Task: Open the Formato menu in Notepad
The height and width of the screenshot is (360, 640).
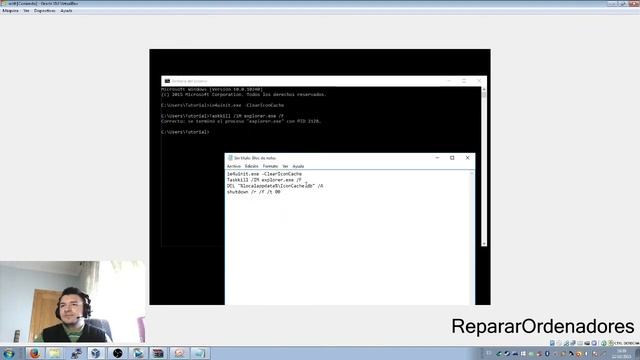Action: pos(270,166)
